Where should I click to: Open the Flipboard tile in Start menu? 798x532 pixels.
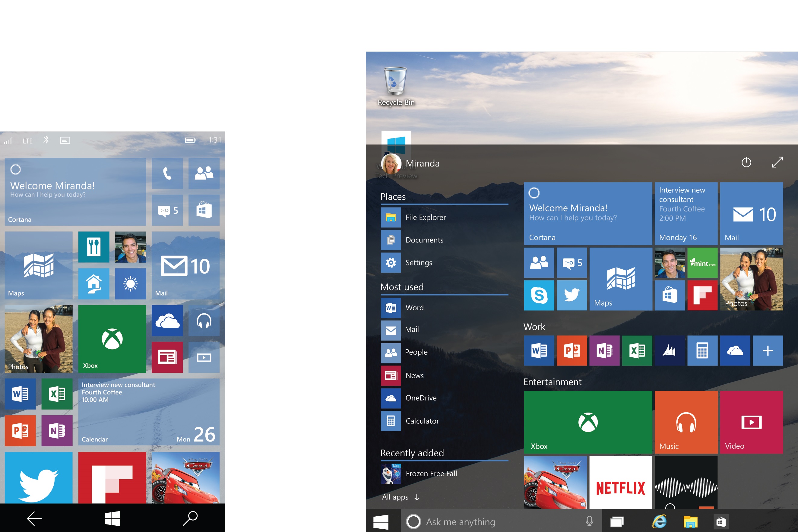702,295
